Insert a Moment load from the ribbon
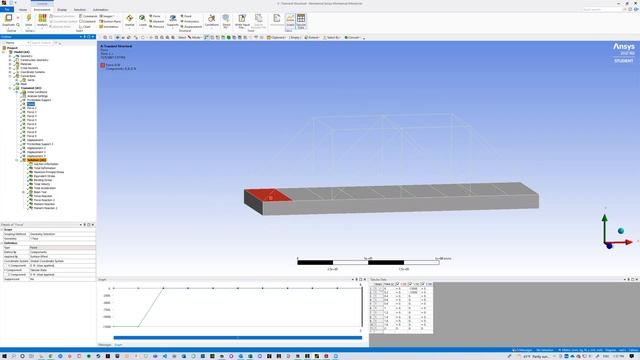 pyautogui.click(x=157, y=21)
